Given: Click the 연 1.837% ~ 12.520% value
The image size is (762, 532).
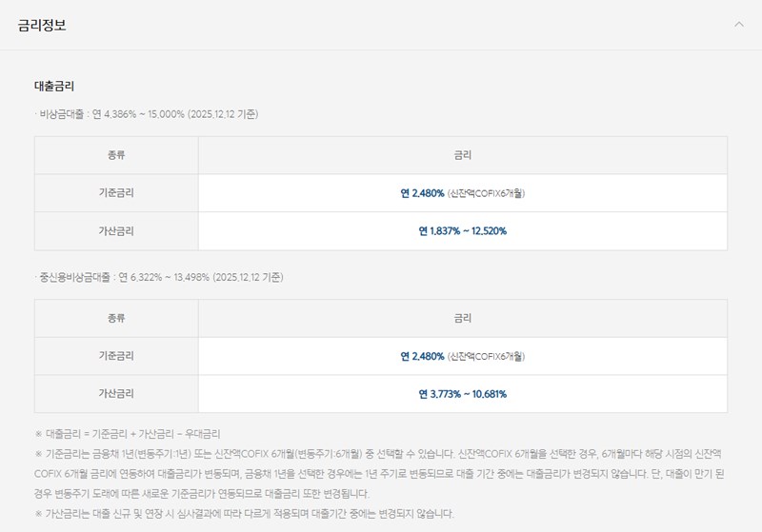Looking at the screenshot, I should coord(462,231).
